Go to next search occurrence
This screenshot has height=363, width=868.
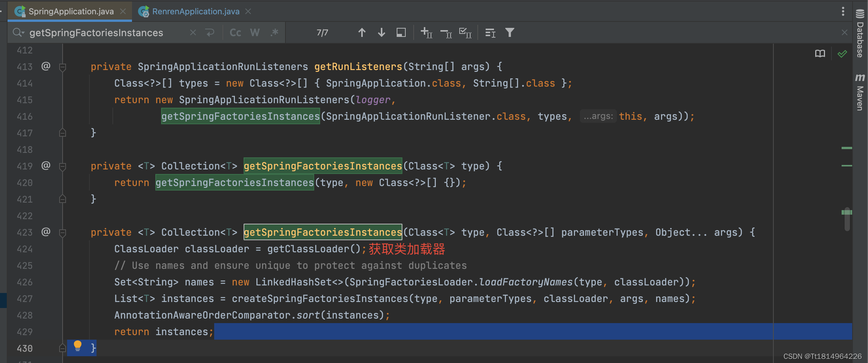[382, 33]
